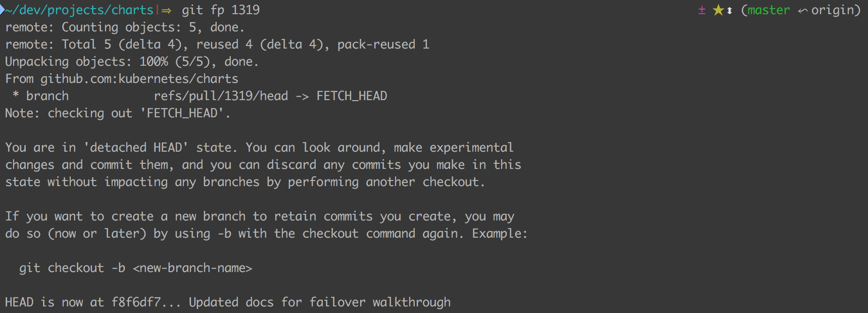Click the asterisk before 'branch'
This screenshot has width=868, height=313.
16,96
